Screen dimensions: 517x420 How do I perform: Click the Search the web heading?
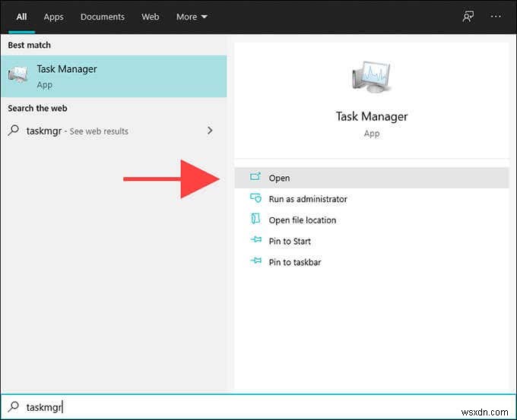[37, 109]
